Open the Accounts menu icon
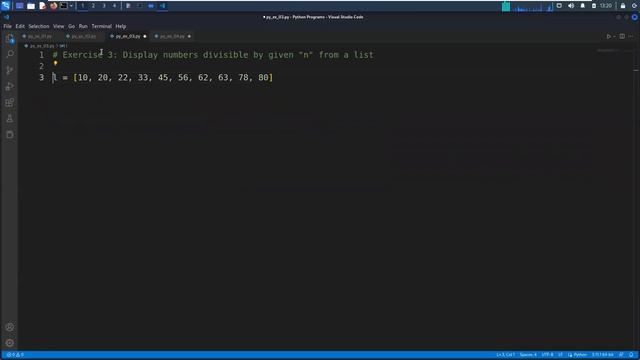Screen dimensions: 640x360 click(10, 327)
